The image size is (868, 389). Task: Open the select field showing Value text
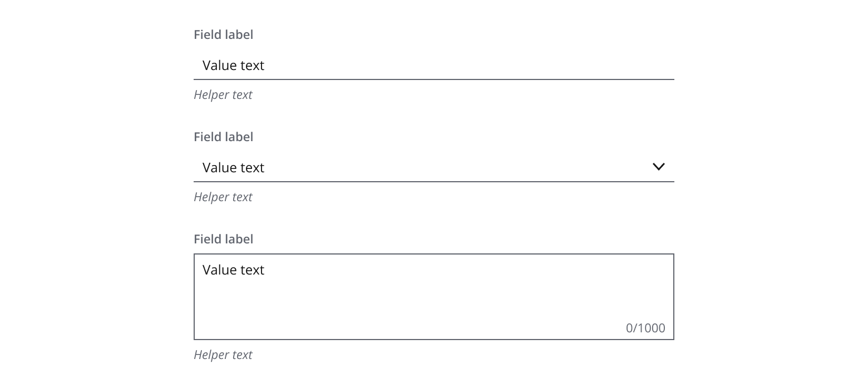coord(389,167)
